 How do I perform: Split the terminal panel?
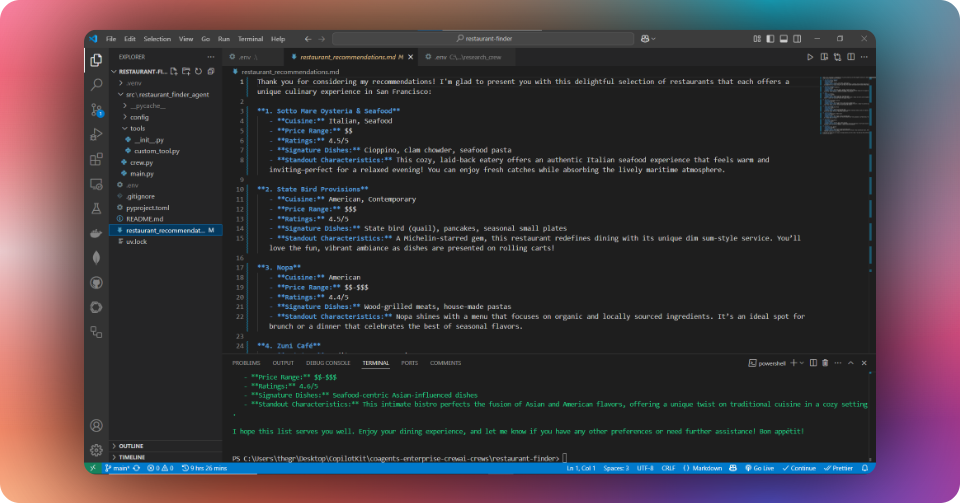pyautogui.click(x=813, y=363)
